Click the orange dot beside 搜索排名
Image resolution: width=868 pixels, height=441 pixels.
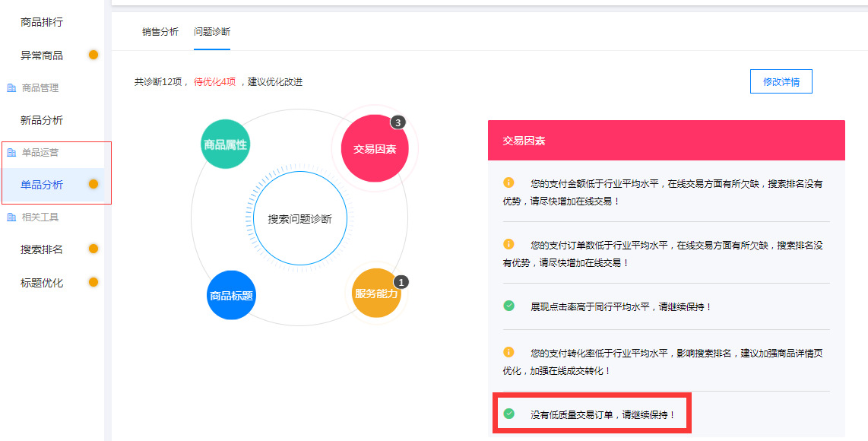pos(93,249)
